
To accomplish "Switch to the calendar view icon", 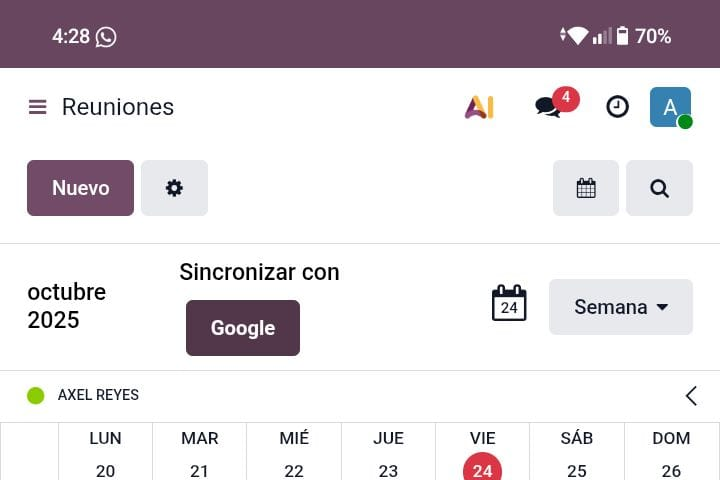I will (586, 188).
